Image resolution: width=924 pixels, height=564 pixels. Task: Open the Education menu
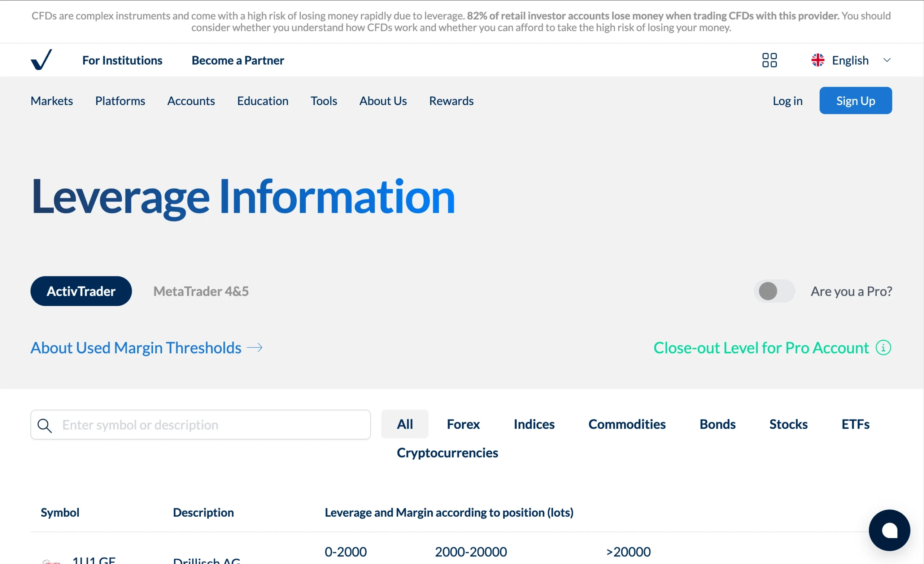pos(262,101)
